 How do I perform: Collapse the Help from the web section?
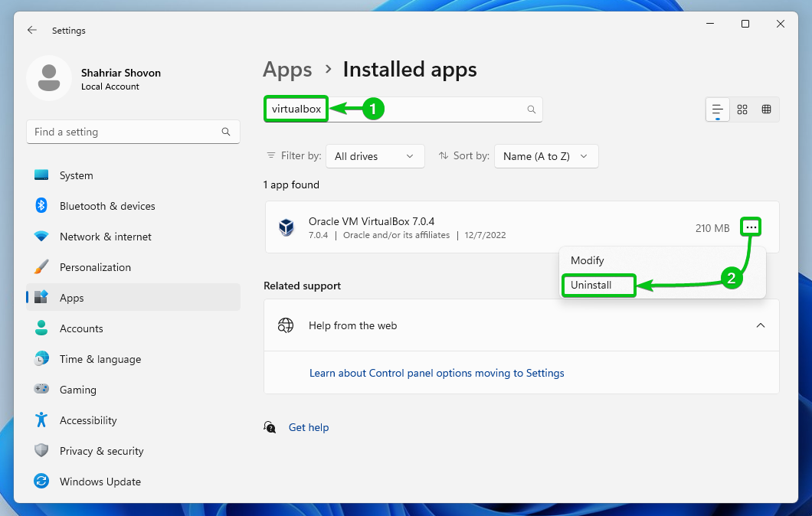click(761, 325)
